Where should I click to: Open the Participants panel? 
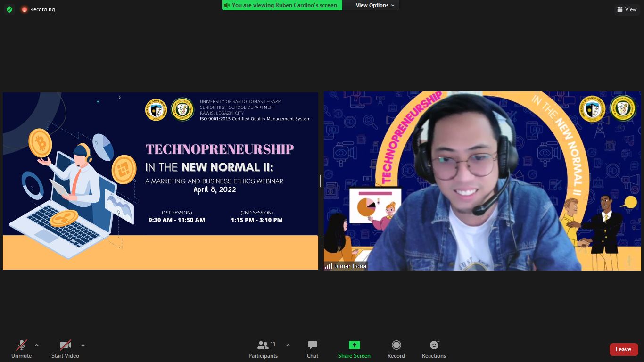[x=263, y=349]
